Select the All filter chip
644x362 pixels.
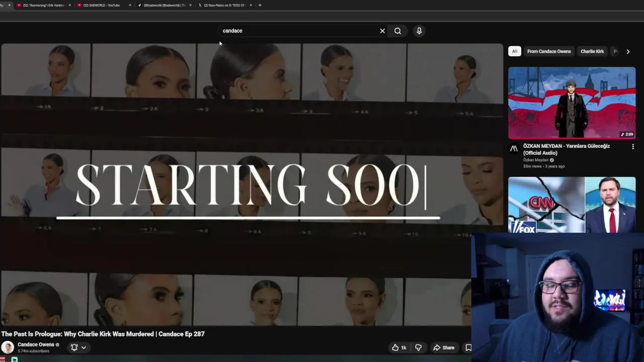[x=514, y=51]
